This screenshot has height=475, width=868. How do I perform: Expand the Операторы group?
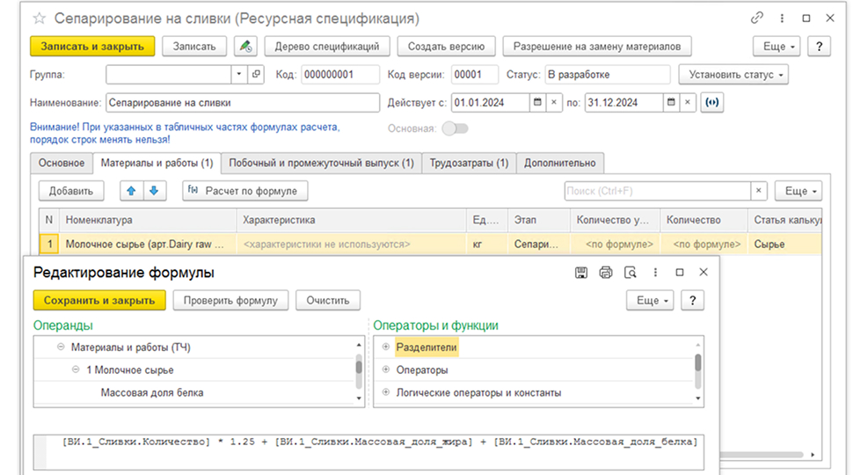pos(386,369)
